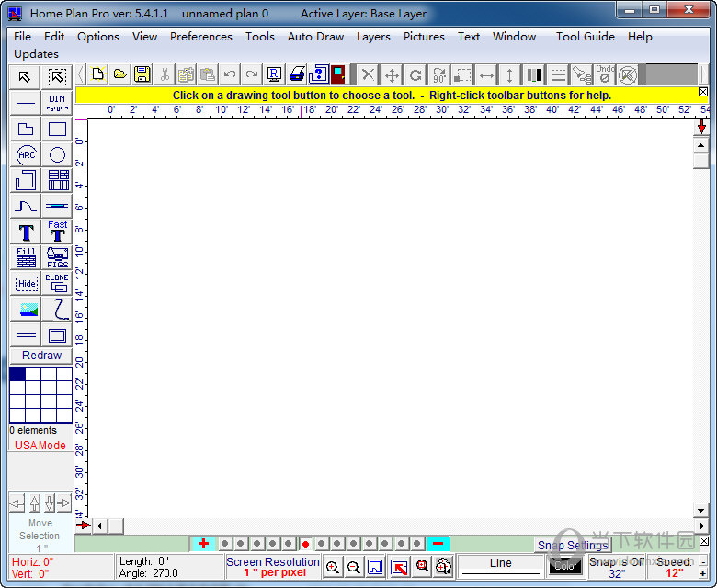The width and height of the screenshot is (717, 588).
Task: Click the Undo arrow in toolbar
Action: [230, 74]
